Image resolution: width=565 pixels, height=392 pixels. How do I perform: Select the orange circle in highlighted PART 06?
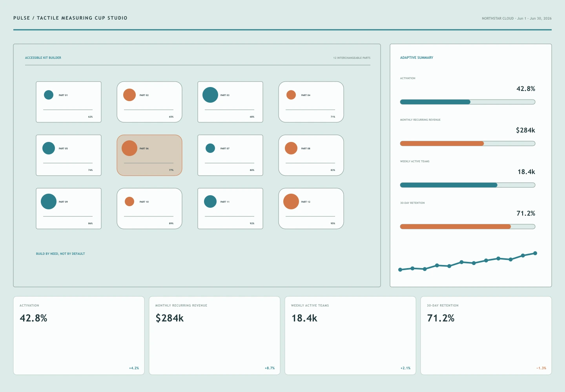[x=129, y=148]
